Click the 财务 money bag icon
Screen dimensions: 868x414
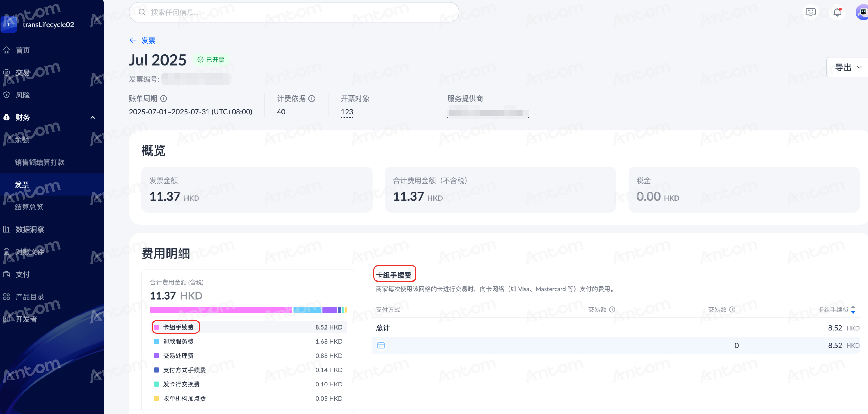click(x=6, y=118)
